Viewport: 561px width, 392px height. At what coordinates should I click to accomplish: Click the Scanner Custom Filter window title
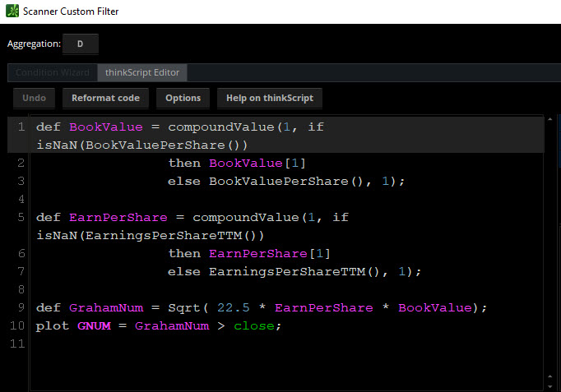[70, 12]
